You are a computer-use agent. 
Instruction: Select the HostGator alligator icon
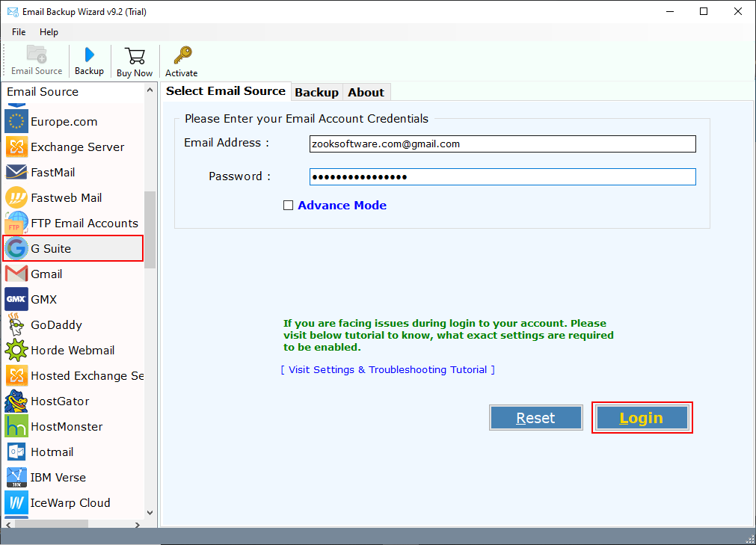pos(16,401)
